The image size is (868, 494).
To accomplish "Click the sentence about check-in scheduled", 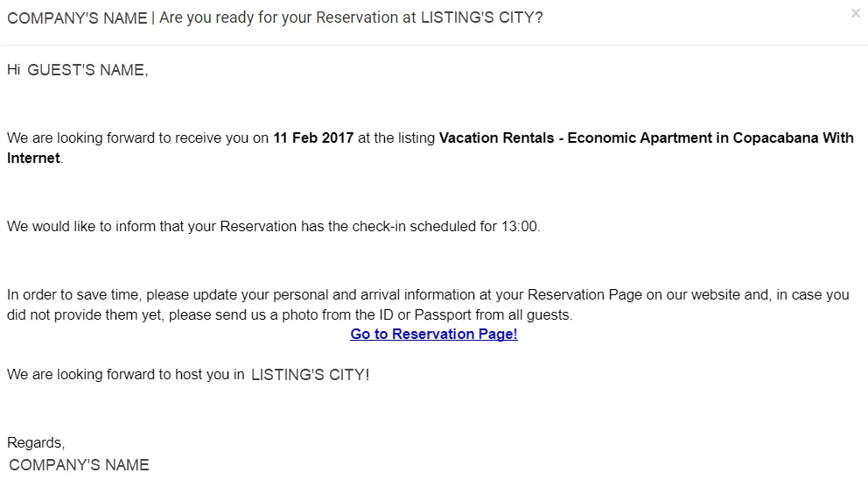I will 274,226.
